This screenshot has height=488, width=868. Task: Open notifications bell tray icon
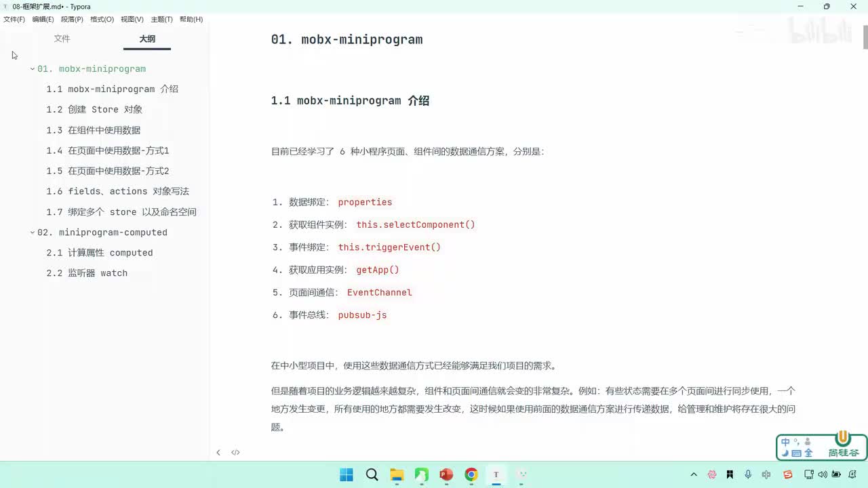[852, 474]
